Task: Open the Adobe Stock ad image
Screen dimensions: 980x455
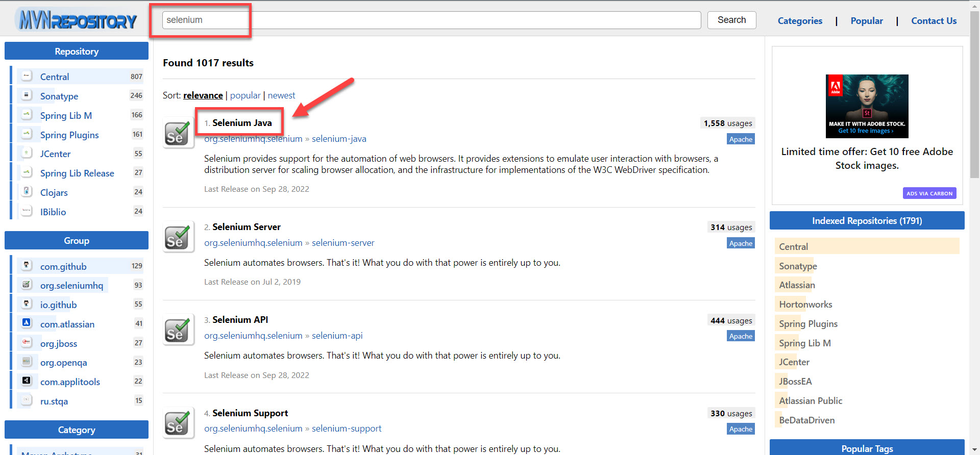Action: pyautogui.click(x=867, y=106)
